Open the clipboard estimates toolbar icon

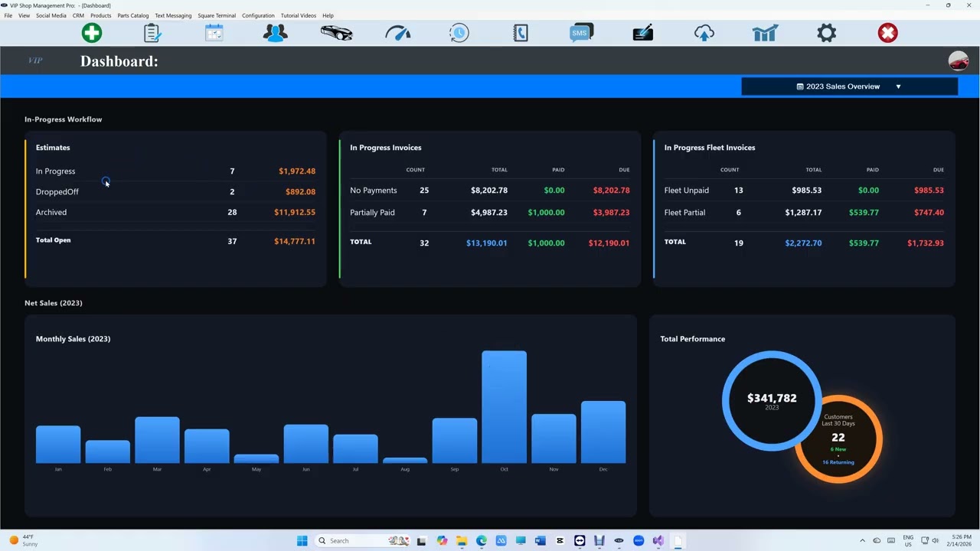click(x=152, y=33)
